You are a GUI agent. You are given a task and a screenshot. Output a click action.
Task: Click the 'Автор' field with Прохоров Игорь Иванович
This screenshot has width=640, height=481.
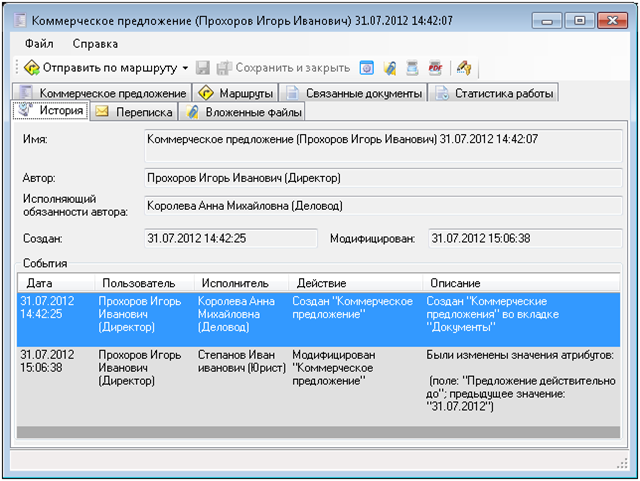[x=383, y=178]
